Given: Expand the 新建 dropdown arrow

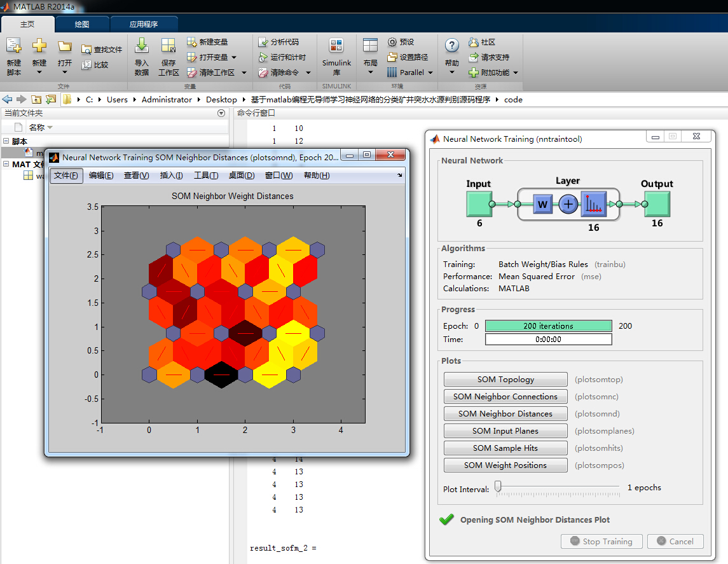Looking at the screenshot, I should (x=39, y=72).
